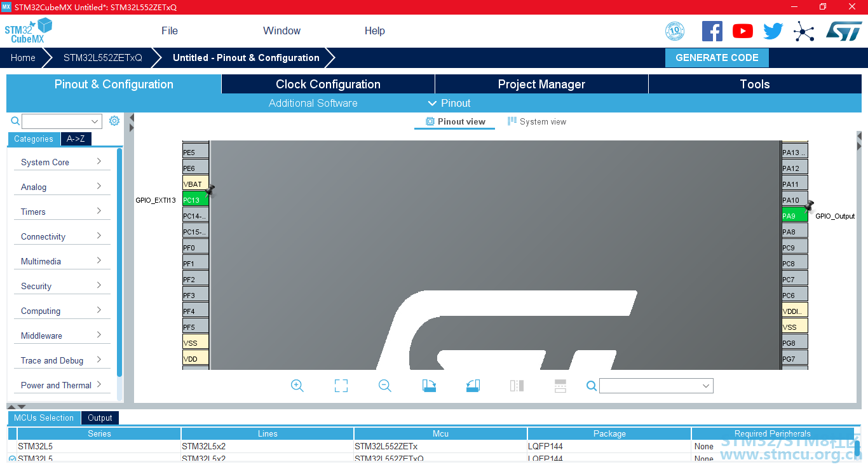Open the categories settings gear

pyautogui.click(x=114, y=121)
